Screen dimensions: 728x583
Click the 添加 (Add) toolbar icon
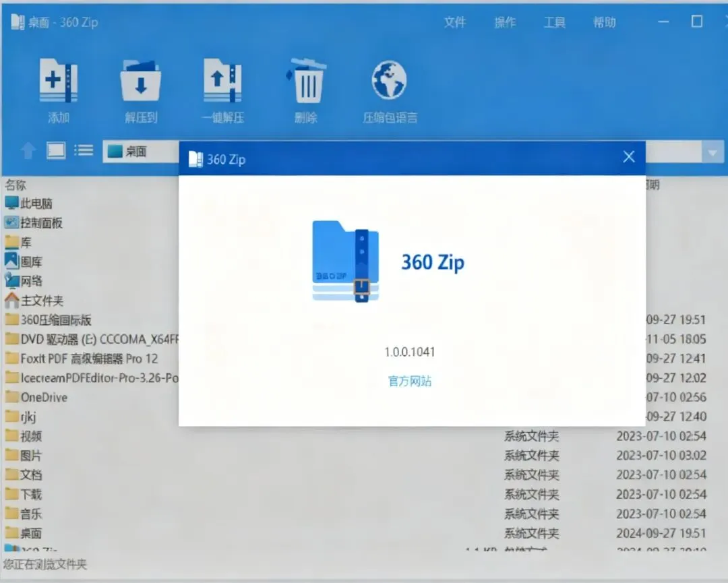tap(58, 81)
